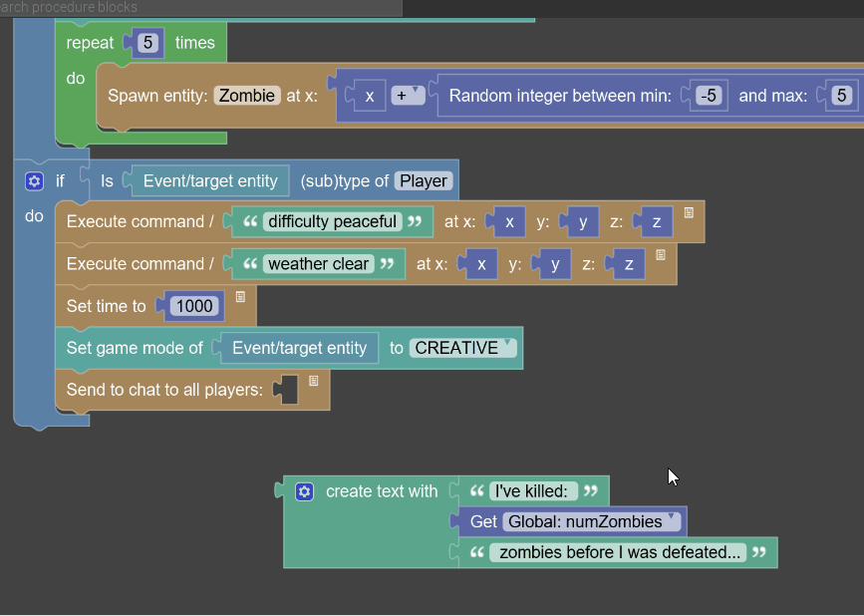Open gear settings on create text with block
This screenshot has height=616, width=864.
(305, 491)
